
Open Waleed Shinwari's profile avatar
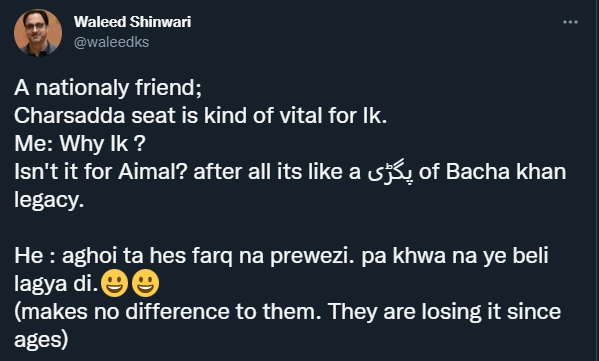(38, 32)
